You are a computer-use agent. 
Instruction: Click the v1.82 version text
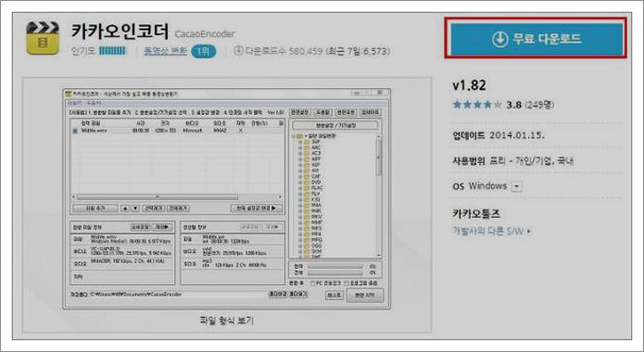tap(469, 85)
